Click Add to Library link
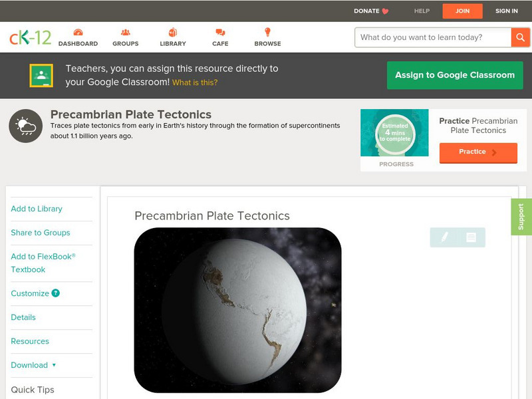 pos(37,209)
